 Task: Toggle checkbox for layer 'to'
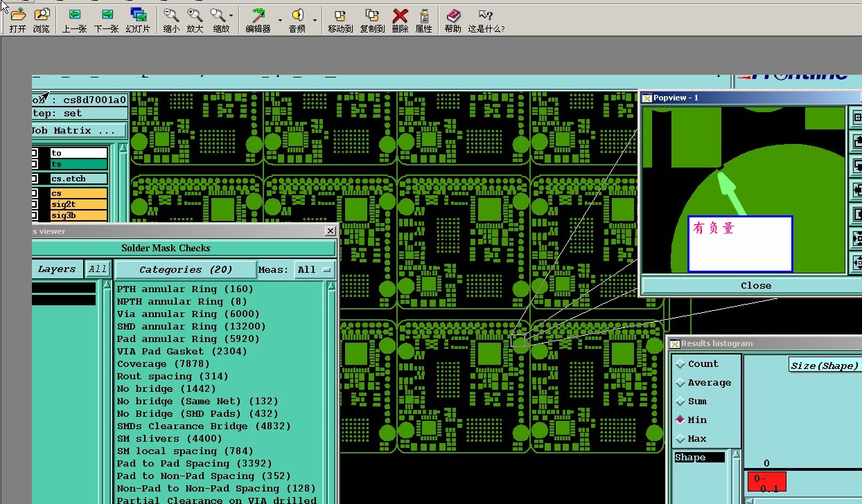click(35, 153)
